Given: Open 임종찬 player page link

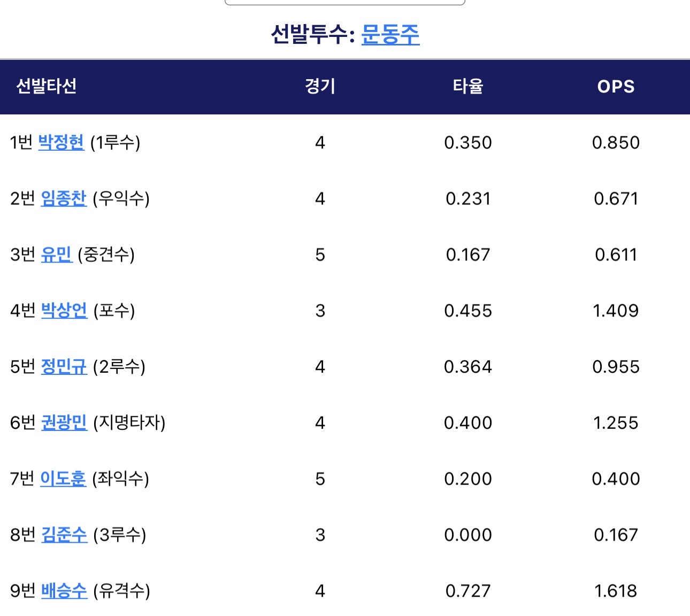Looking at the screenshot, I should [x=63, y=198].
